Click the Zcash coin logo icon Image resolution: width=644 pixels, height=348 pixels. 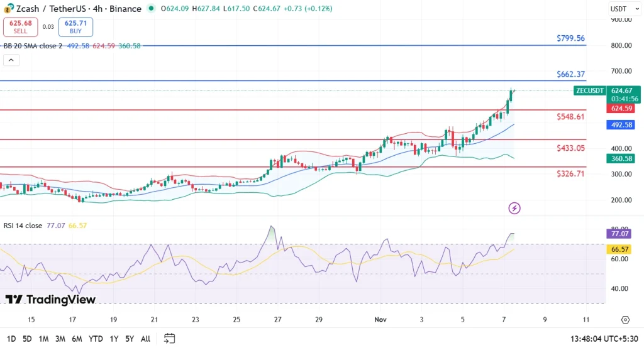click(x=7, y=9)
